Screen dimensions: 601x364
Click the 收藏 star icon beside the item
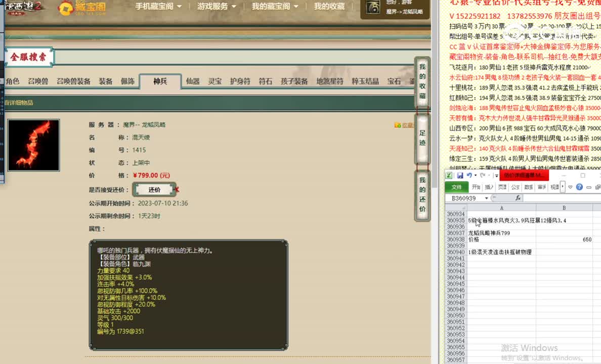coord(398,125)
